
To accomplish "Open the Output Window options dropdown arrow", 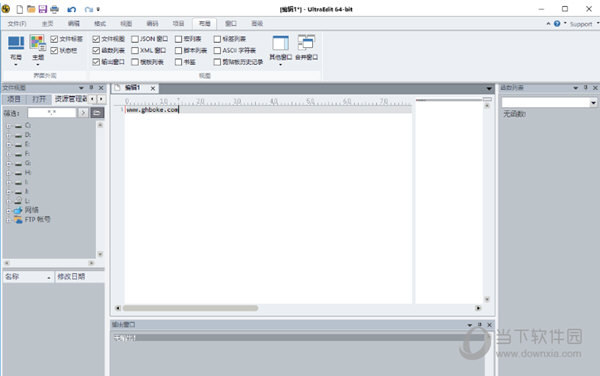I will (x=470, y=325).
